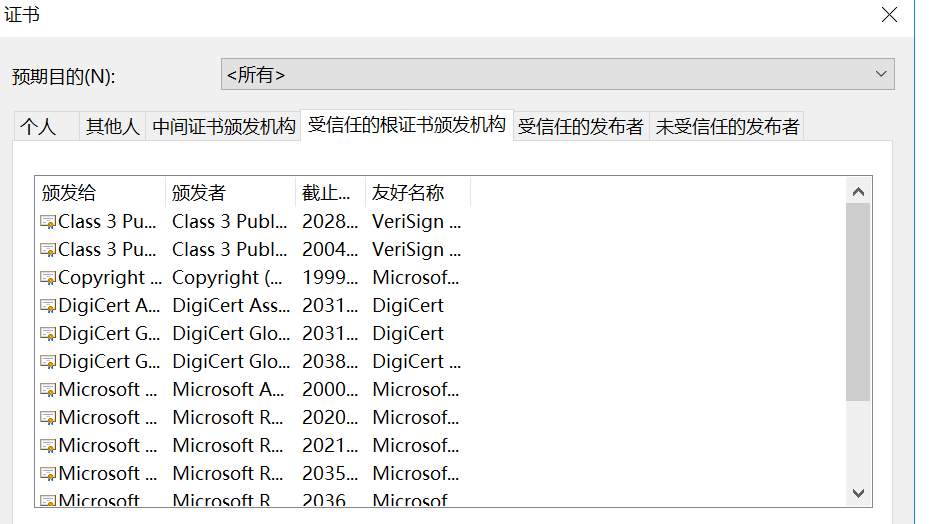This screenshot has height=524, width=937.
Task: Click certificate icon of Class 3 row expiring 2028
Action: [48, 222]
